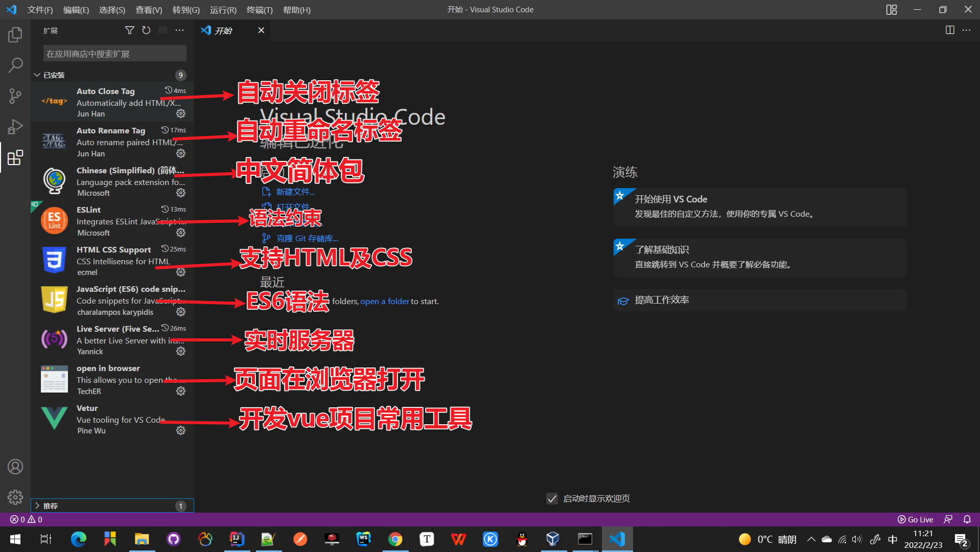Click the search extensions input field
This screenshot has height=552, width=980.
113,53
